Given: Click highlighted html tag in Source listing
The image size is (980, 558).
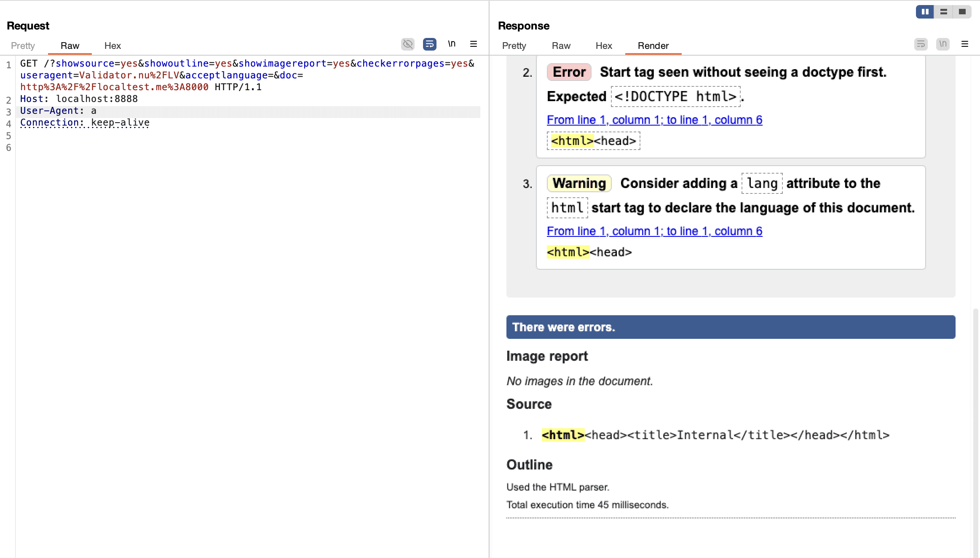Looking at the screenshot, I should pyautogui.click(x=563, y=435).
